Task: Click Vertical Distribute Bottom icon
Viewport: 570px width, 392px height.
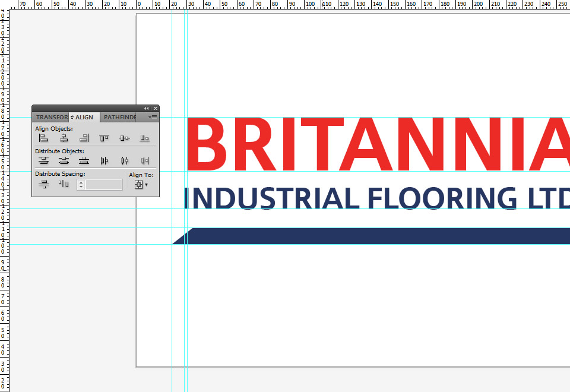Action: [84, 160]
